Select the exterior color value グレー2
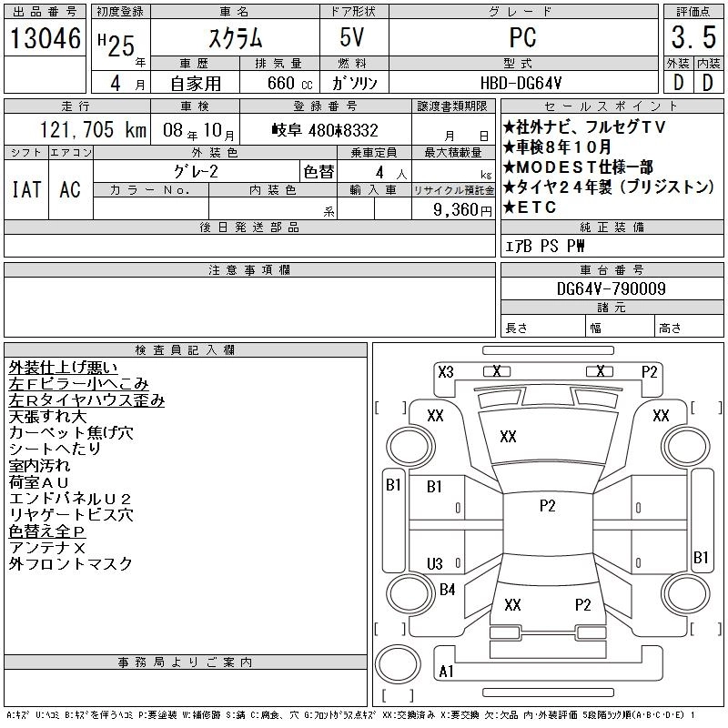The image size is (728, 728). point(196,171)
